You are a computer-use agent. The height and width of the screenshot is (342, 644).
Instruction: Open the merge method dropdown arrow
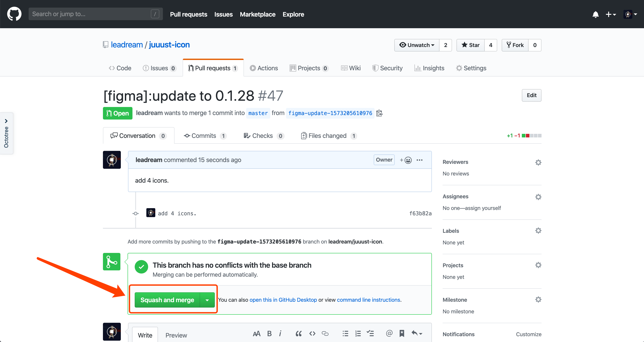click(207, 300)
